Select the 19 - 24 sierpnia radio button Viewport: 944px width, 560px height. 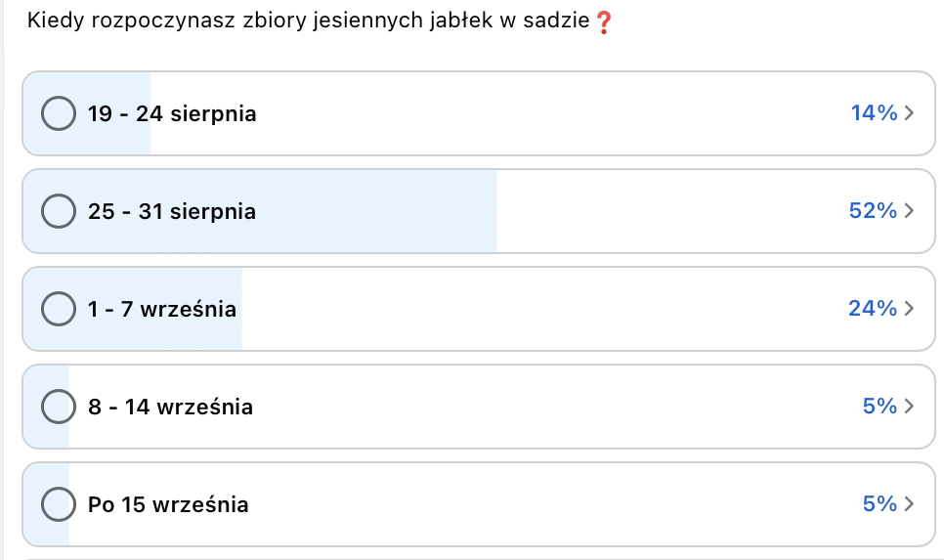(59, 113)
